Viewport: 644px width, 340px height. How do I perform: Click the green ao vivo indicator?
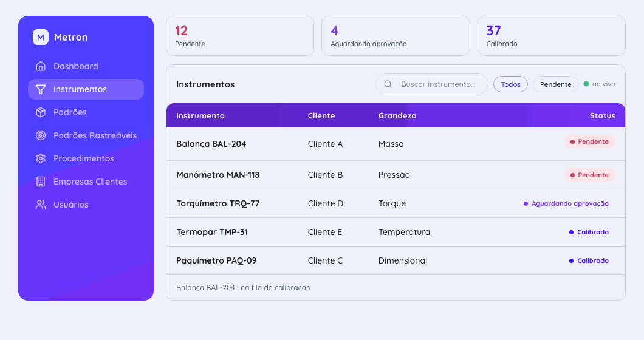(x=586, y=84)
